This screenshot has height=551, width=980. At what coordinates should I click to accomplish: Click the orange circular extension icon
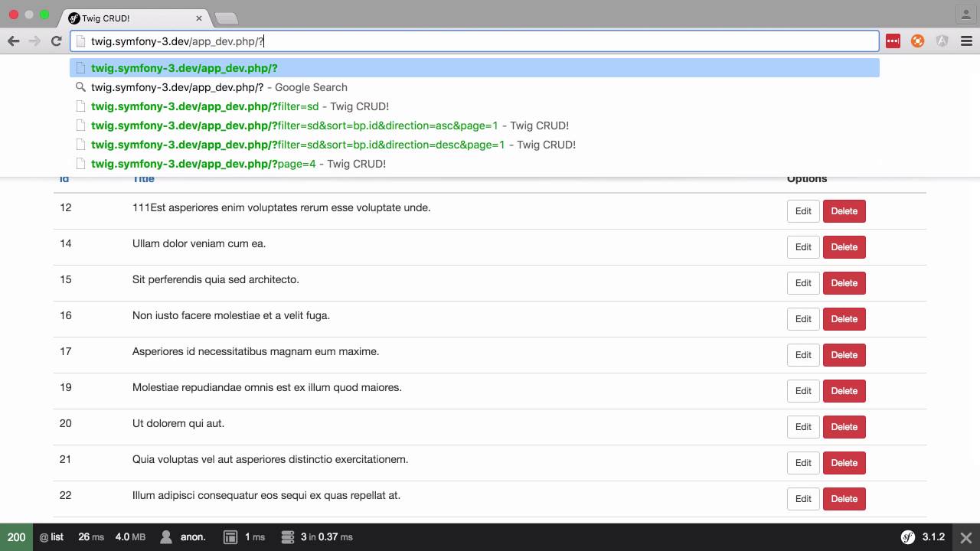(917, 41)
